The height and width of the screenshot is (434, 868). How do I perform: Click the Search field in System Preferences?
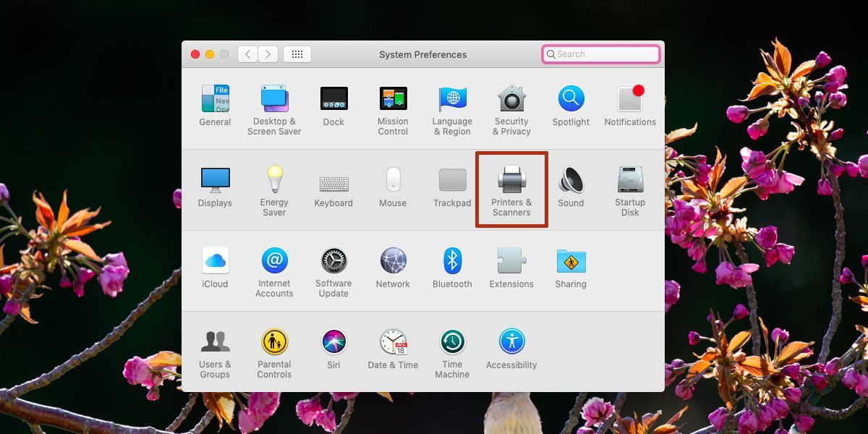(x=601, y=54)
